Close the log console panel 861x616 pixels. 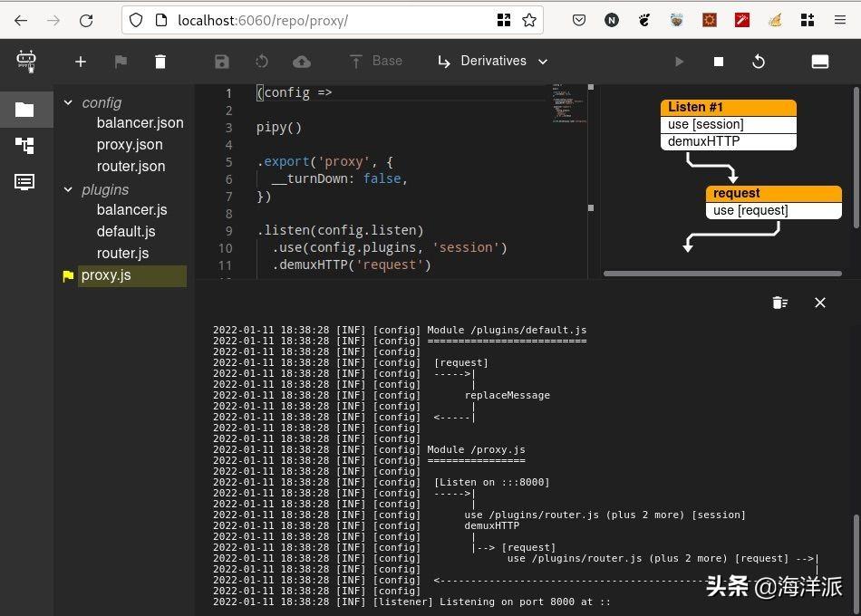point(820,303)
